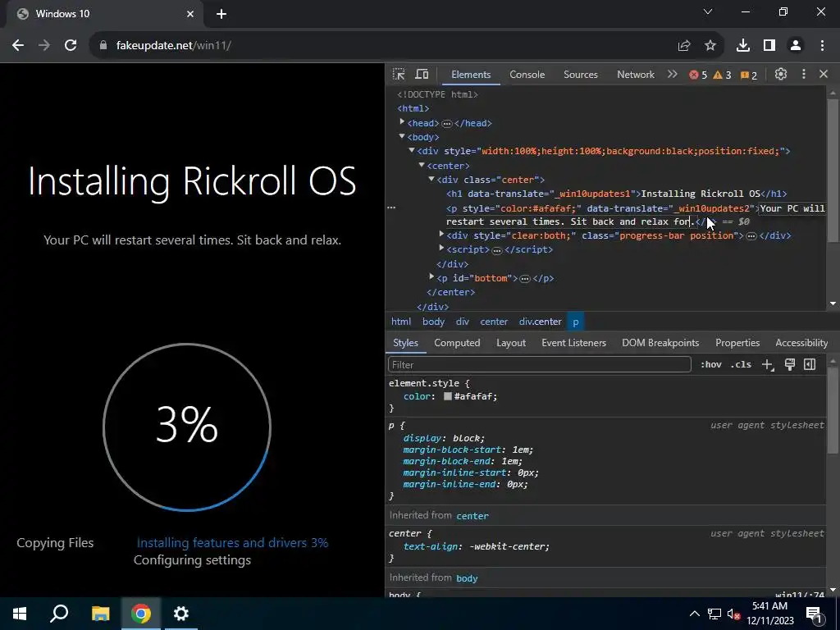Open the Layout tab

tap(511, 343)
